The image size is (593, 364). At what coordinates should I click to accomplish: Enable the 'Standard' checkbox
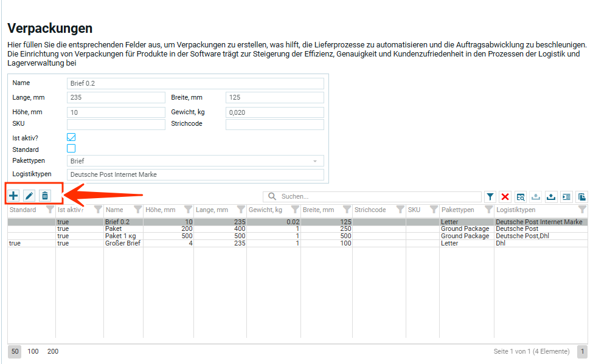pos(71,149)
